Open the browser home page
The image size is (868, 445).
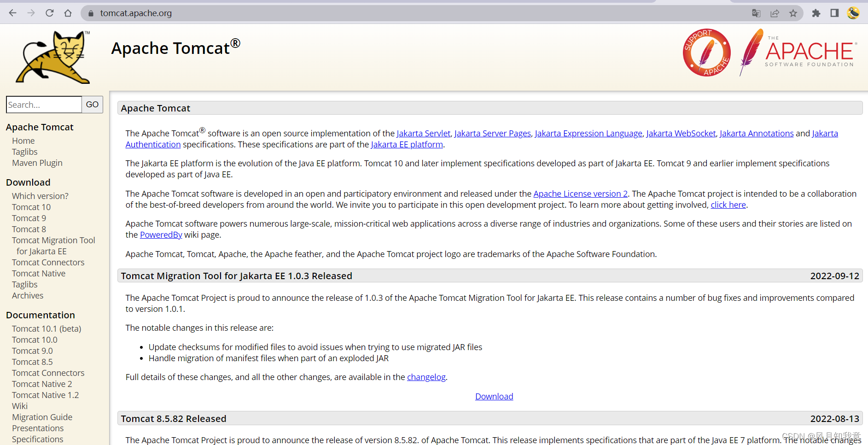[x=68, y=13]
